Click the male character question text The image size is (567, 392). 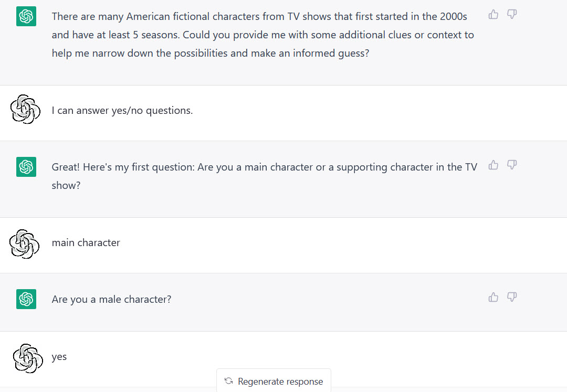111,299
